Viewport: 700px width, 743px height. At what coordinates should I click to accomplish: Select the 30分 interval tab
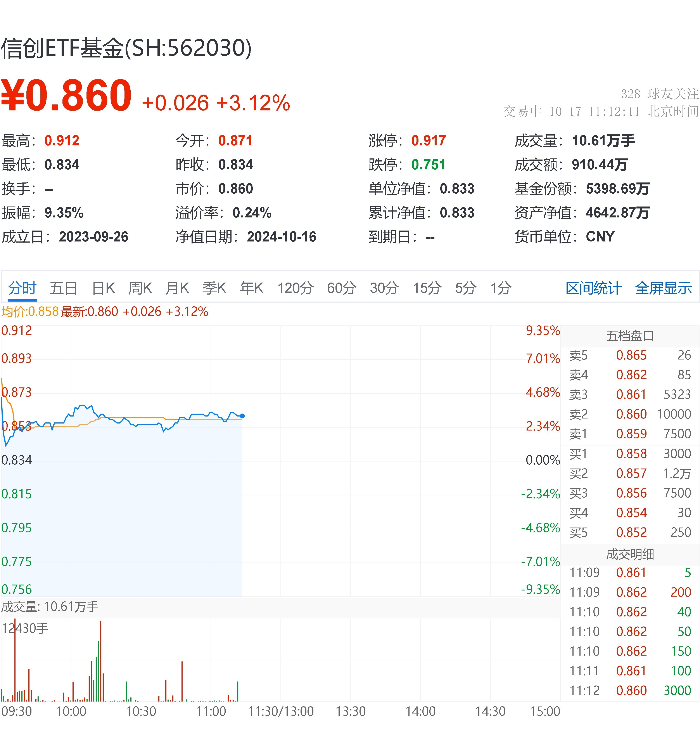384,288
